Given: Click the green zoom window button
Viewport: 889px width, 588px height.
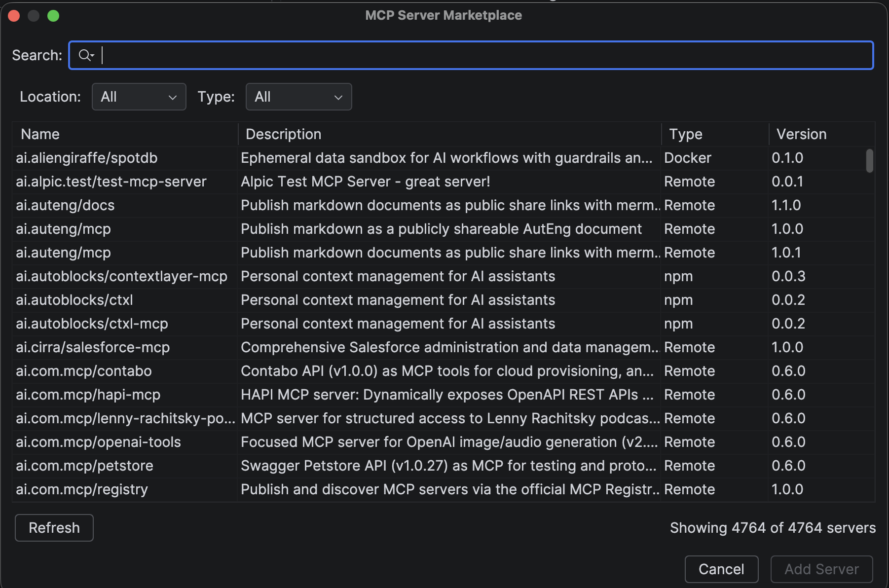Looking at the screenshot, I should coord(53,16).
